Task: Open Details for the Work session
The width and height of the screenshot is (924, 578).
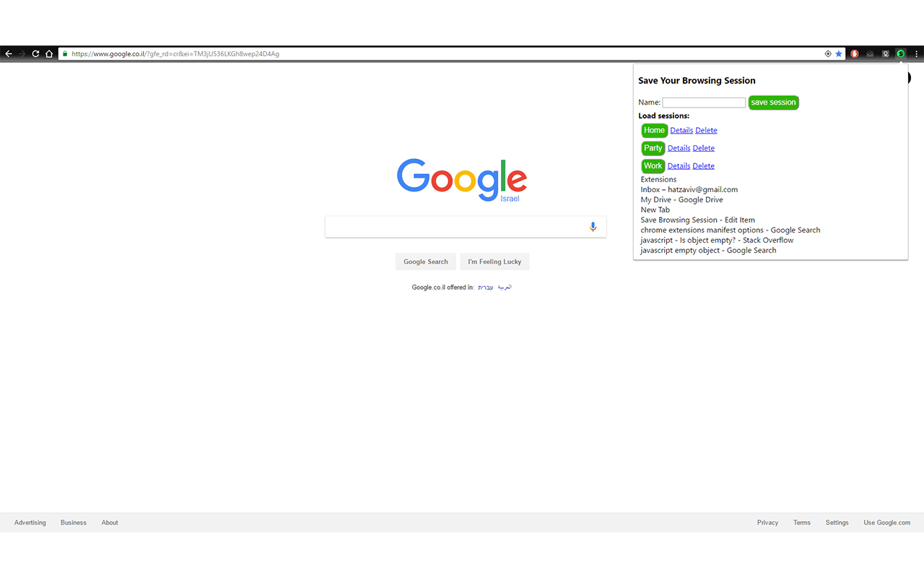Action: point(679,166)
